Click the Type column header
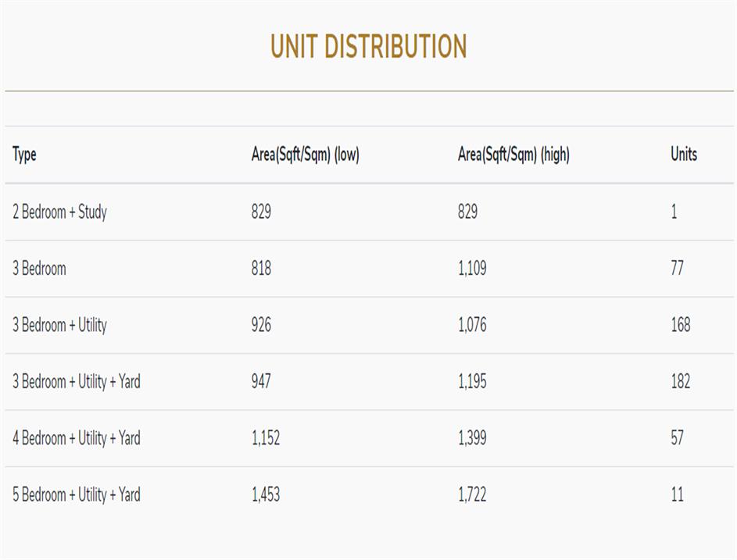The height and width of the screenshot is (560, 737). (24, 155)
